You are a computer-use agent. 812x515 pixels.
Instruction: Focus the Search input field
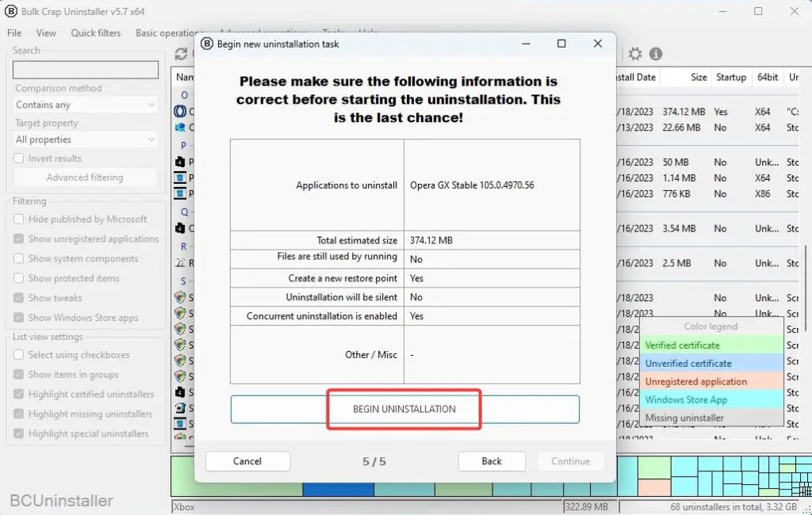pyautogui.click(x=86, y=70)
